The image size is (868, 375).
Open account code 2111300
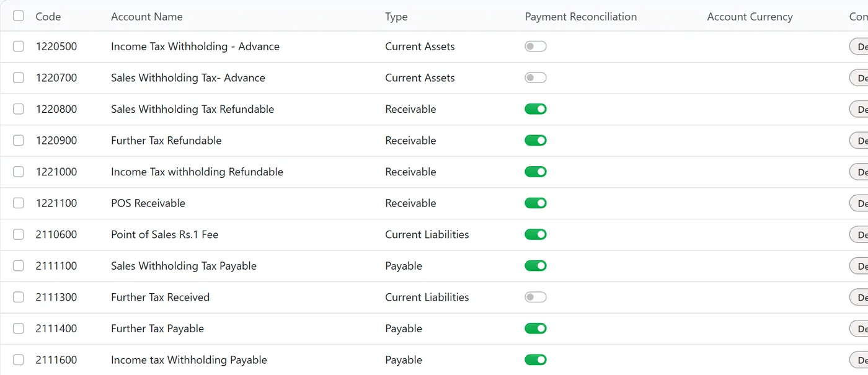[x=56, y=297]
